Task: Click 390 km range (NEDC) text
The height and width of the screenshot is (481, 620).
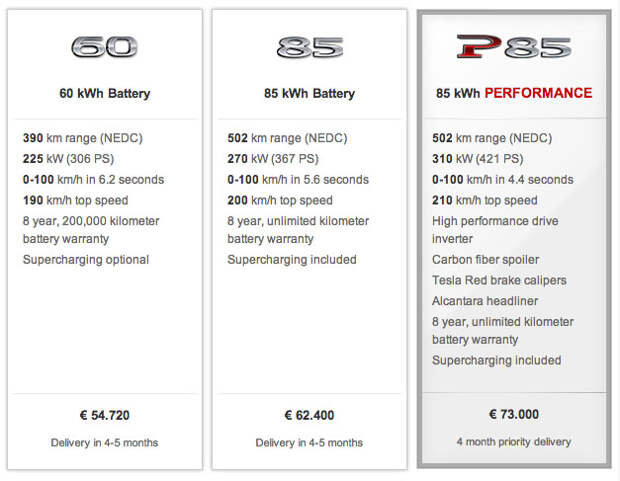Action: (x=83, y=138)
